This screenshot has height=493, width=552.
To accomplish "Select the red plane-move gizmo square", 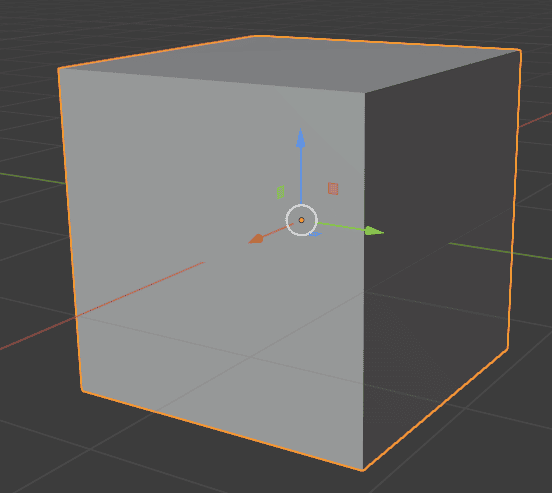I will [x=333, y=188].
